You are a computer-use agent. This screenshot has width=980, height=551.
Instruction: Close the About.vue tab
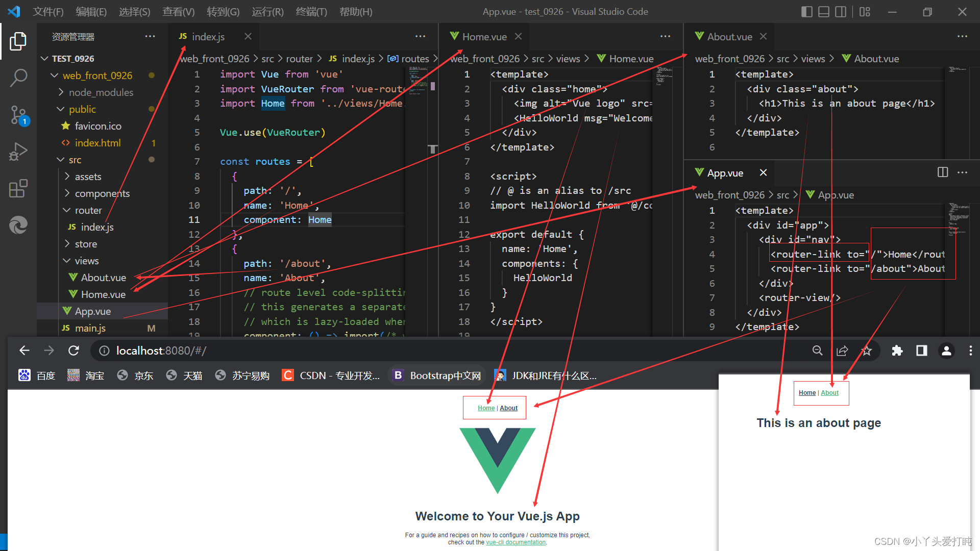(763, 36)
